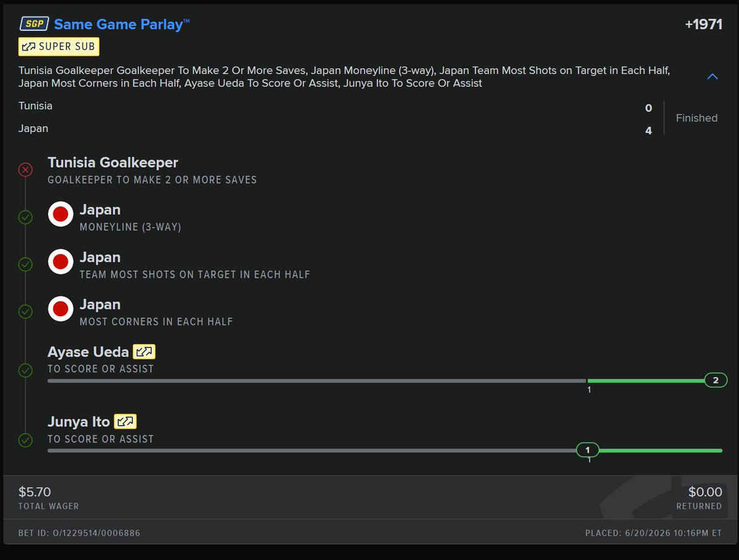Click the SUPER SUB badge under the title
The width and height of the screenshot is (739, 560).
click(x=59, y=47)
